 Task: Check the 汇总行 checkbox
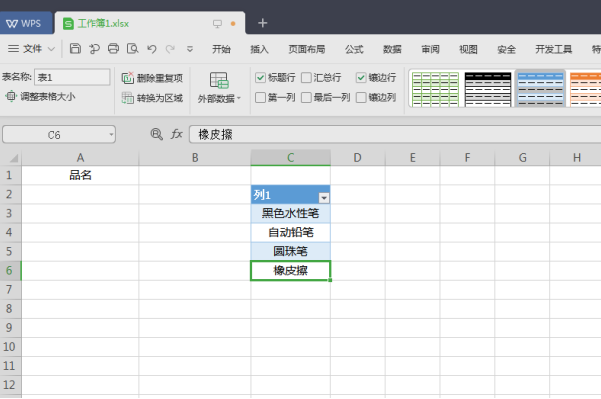306,78
